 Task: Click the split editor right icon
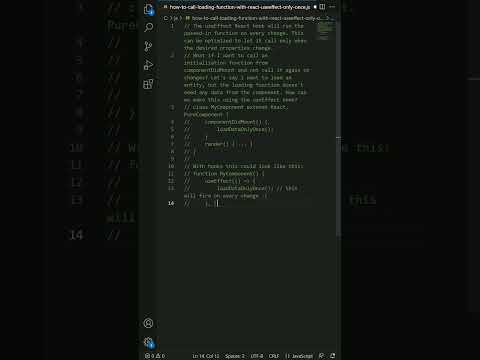pos(322,7)
